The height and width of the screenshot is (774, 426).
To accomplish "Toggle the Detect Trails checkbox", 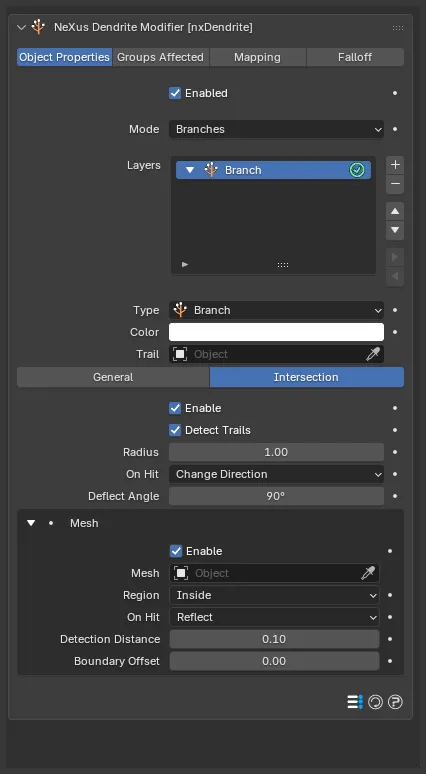I will tap(175, 430).
